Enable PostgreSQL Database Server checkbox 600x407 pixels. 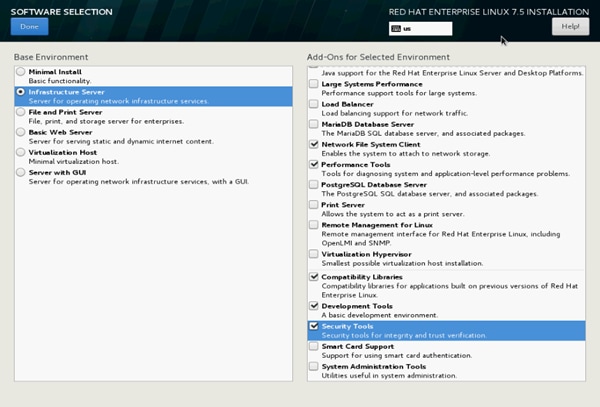[314, 184]
